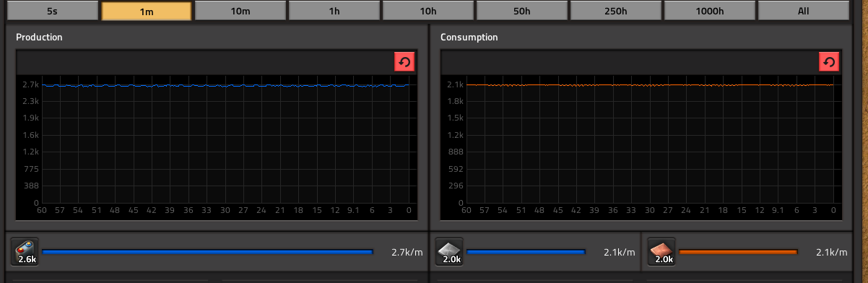
Task: Click the iron plate 2.1k/m rate value
Action: [x=620, y=252]
